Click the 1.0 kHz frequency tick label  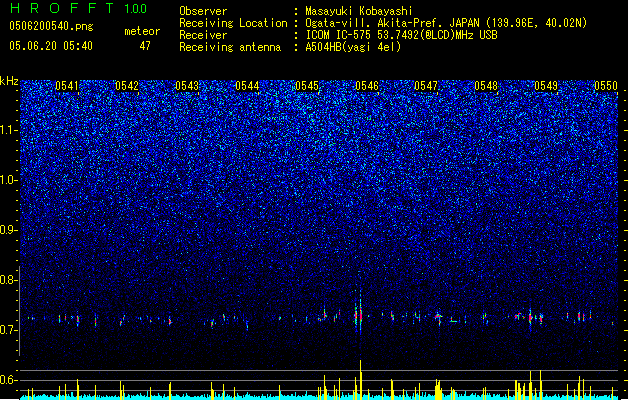[9, 180]
